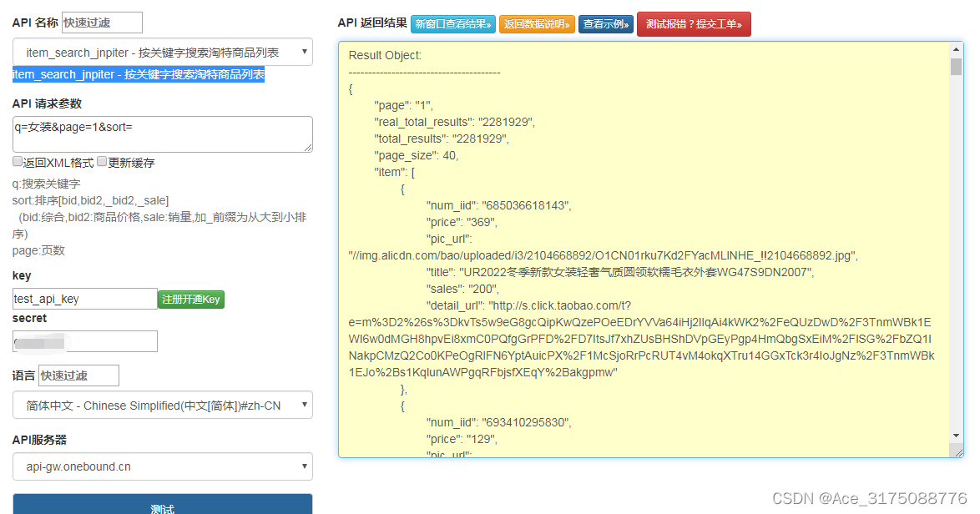Click the "price": "369" line
The width and height of the screenshot is (980, 514).
pyautogui.click(x=462, y=222)
